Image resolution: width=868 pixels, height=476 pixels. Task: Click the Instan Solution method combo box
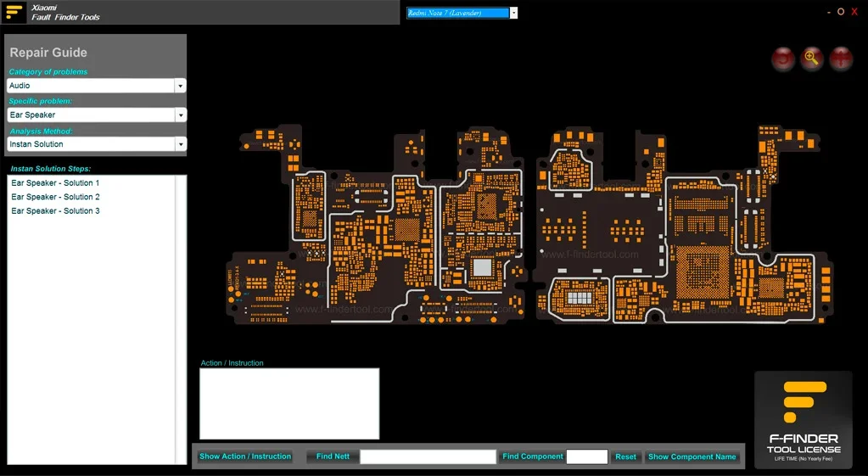[x=97, y=144]
